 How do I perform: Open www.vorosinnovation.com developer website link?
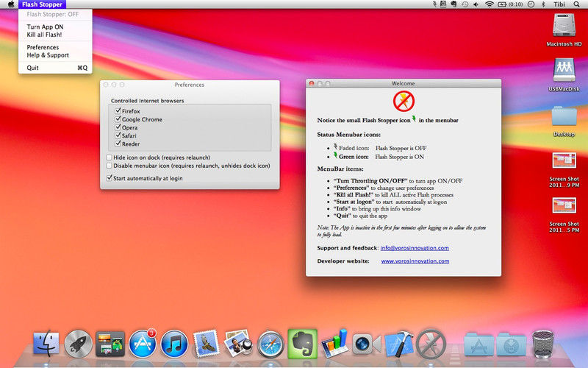coord(415,261)
